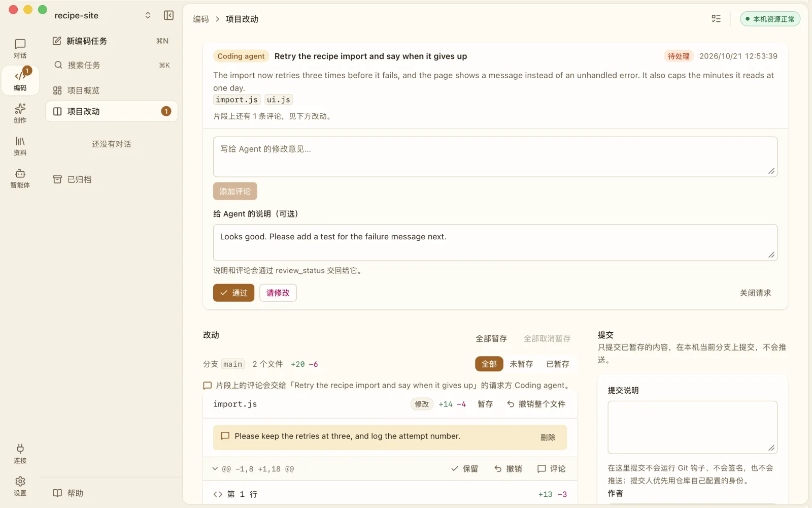This screenshot has width=812, height=508.
Task: Click the 通过 approve button
Action: point(233,293)
